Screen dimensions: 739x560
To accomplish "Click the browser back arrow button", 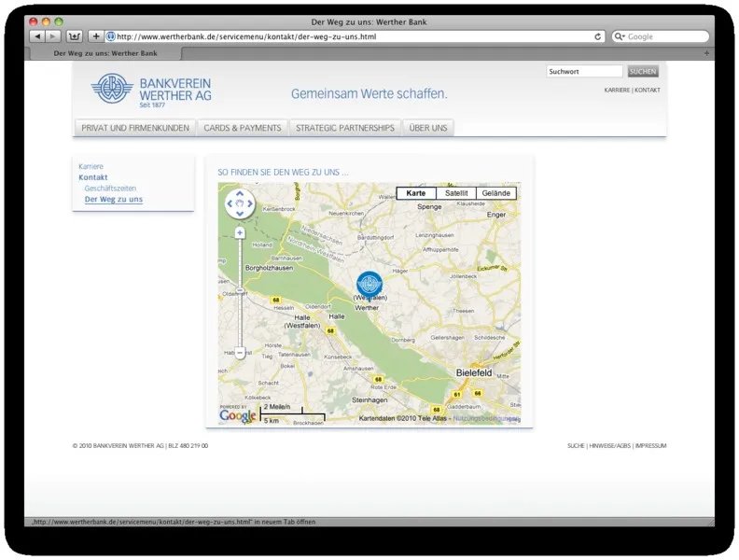I will point(37,36).
